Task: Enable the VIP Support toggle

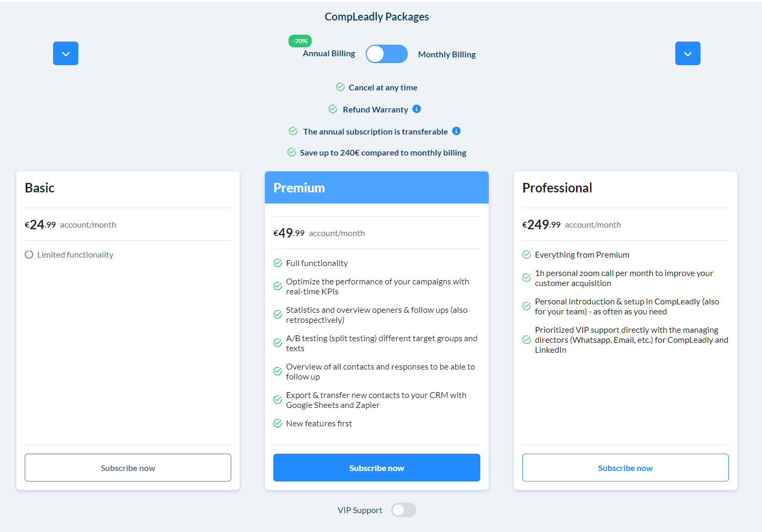Action: coord(404,510)
